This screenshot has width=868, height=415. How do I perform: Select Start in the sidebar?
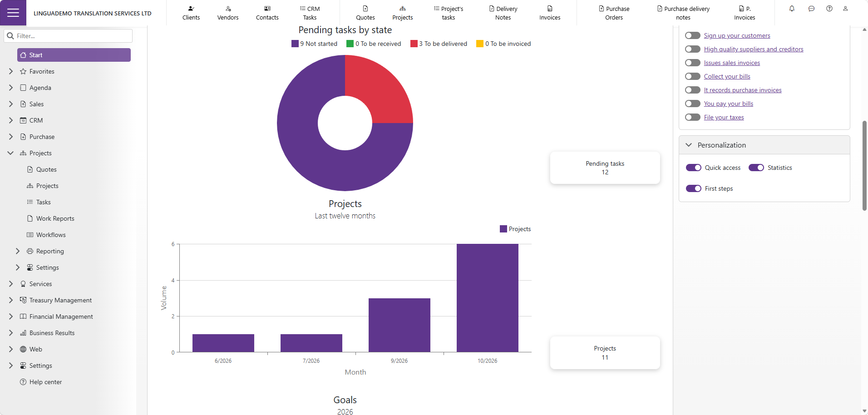[74, 55]
